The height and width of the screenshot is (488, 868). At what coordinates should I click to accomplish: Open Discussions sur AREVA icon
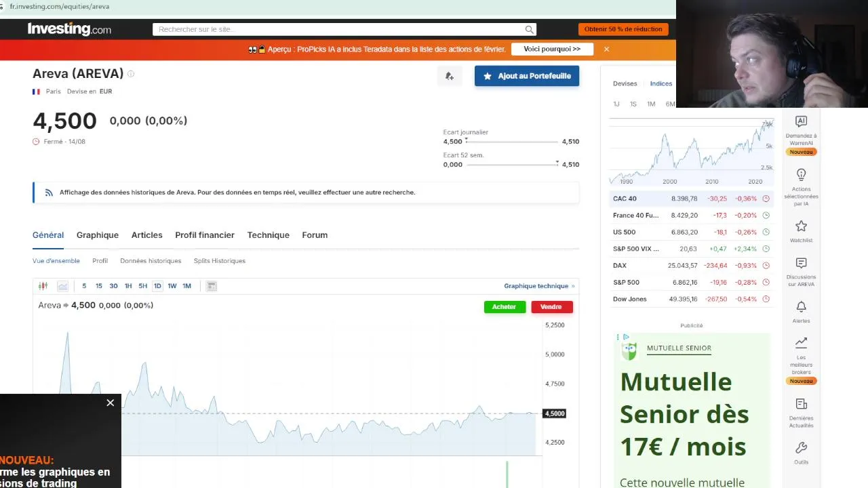801,263
